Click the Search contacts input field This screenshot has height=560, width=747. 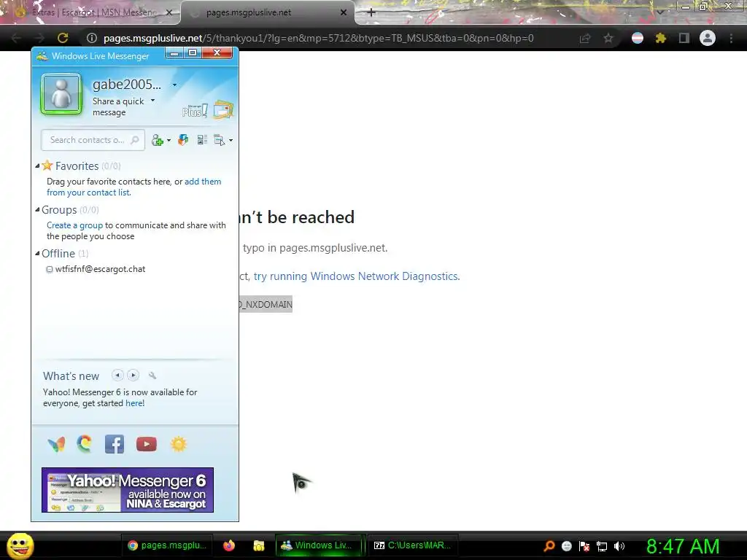pos(93,140)
